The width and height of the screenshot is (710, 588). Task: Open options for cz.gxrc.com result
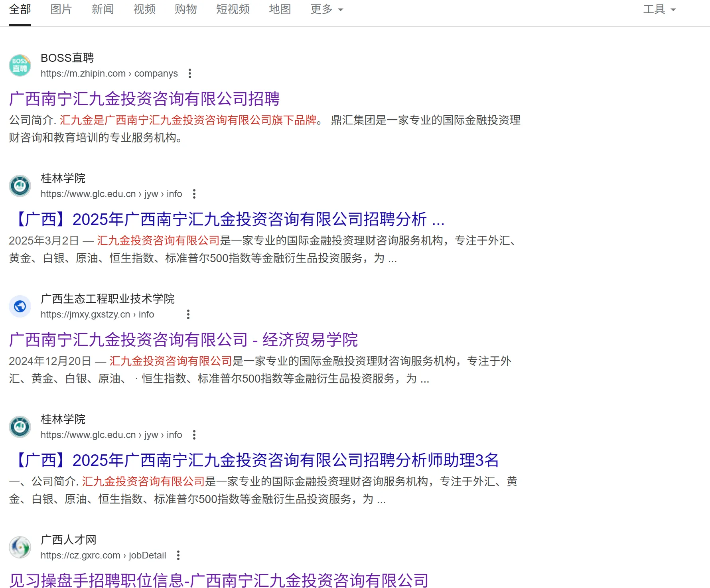click(x=178, y=555)
